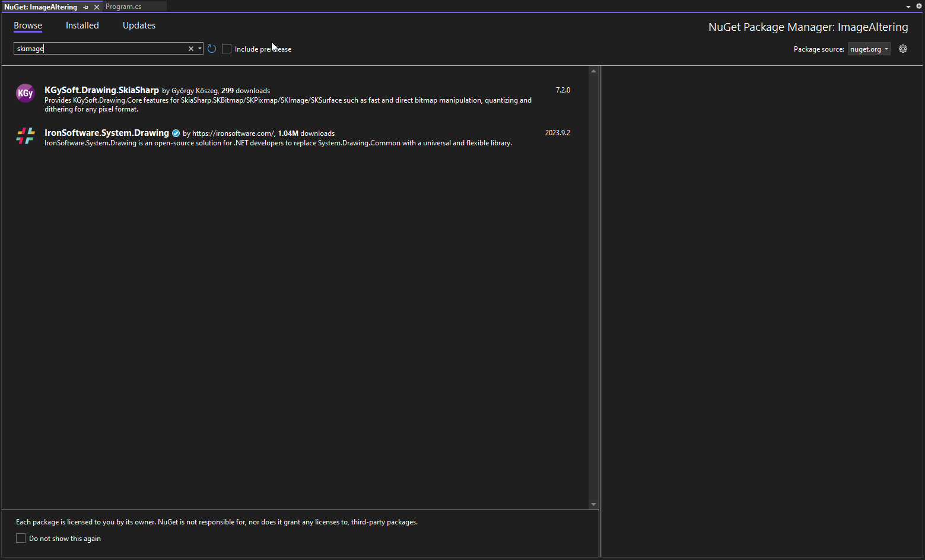Image resolution: width=925 pixels, height=560 pixels.
Task: Toggle Include prerelease checkbox
Action: (227, 49)
